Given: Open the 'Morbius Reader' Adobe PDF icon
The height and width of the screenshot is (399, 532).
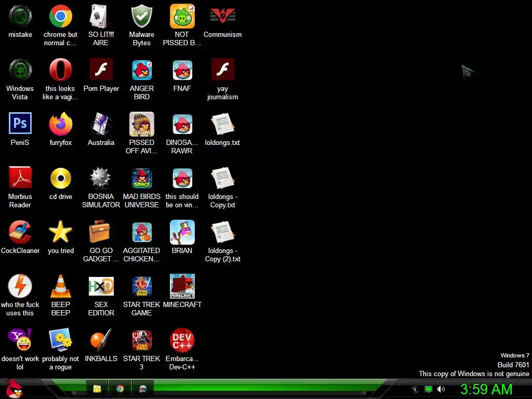Looking at the screenshot, I should [x=20, y=178].
